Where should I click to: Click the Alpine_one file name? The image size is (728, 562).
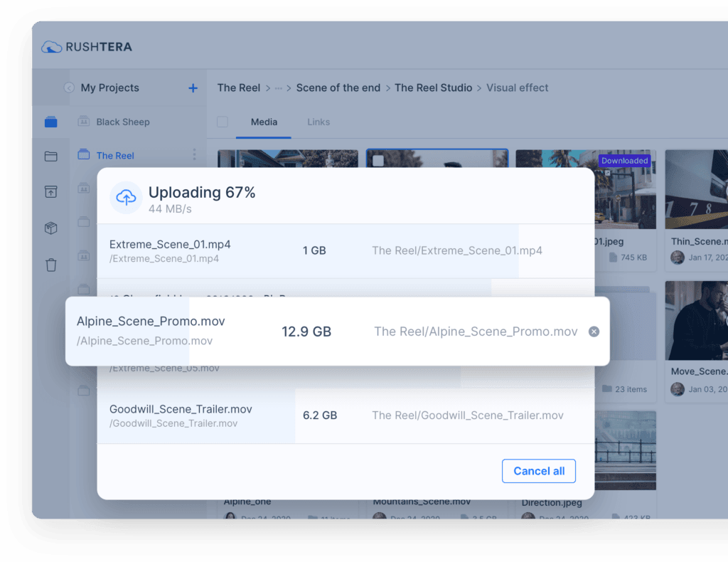coord(247,502)
